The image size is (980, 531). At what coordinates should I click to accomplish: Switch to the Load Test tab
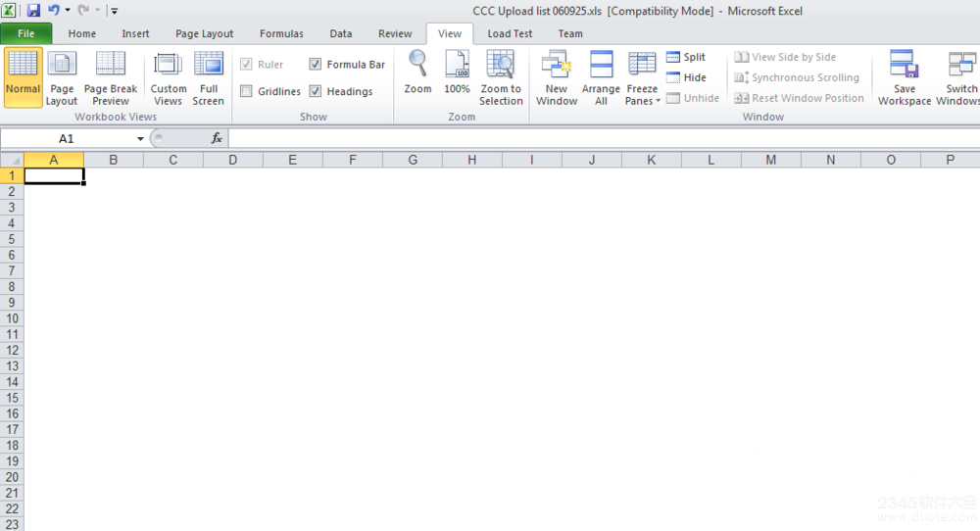pos(510,33)
